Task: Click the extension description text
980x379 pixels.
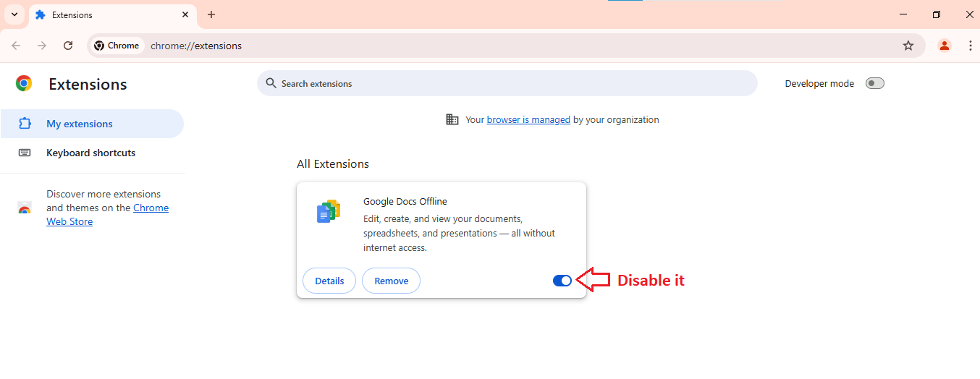Action: (459, 233)
